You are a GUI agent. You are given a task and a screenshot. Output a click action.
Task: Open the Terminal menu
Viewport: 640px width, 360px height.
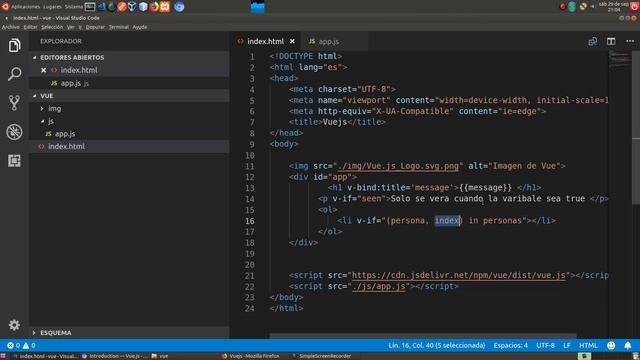pos(118,27)
